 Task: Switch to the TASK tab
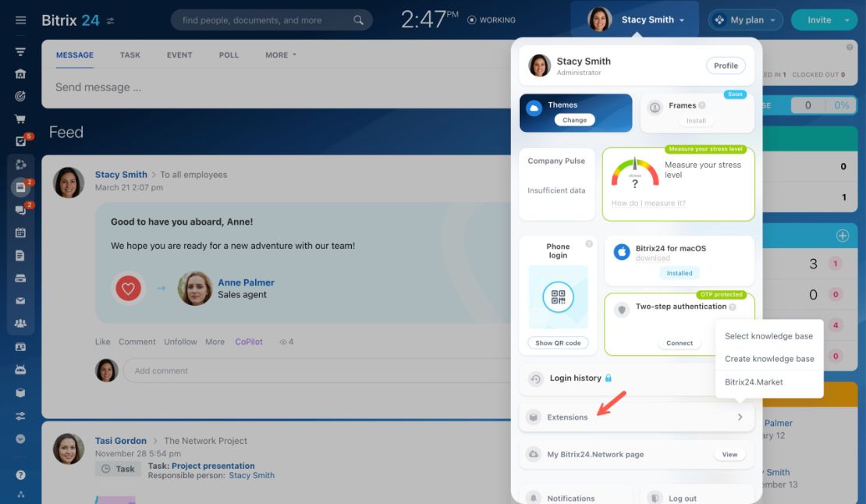pos(130,55)
